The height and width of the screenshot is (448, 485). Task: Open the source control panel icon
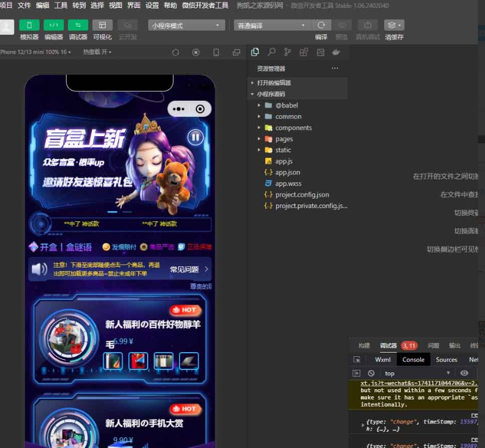(x=288, y=52)
